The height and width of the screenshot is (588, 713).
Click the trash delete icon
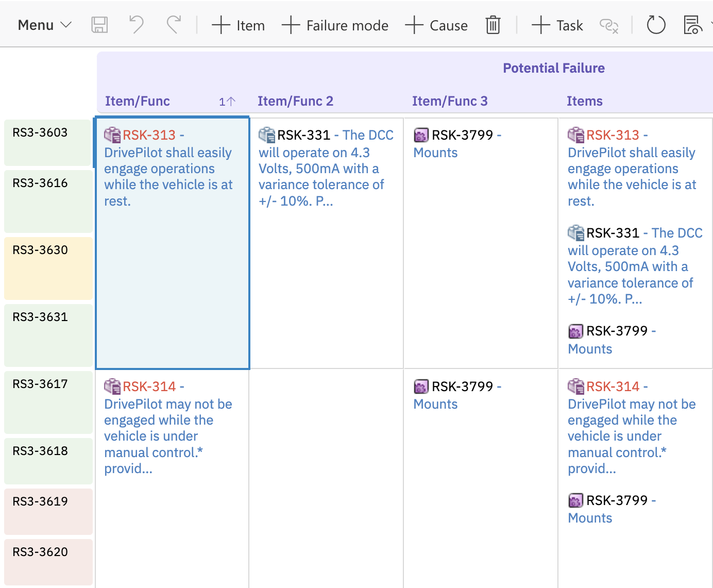493,25
